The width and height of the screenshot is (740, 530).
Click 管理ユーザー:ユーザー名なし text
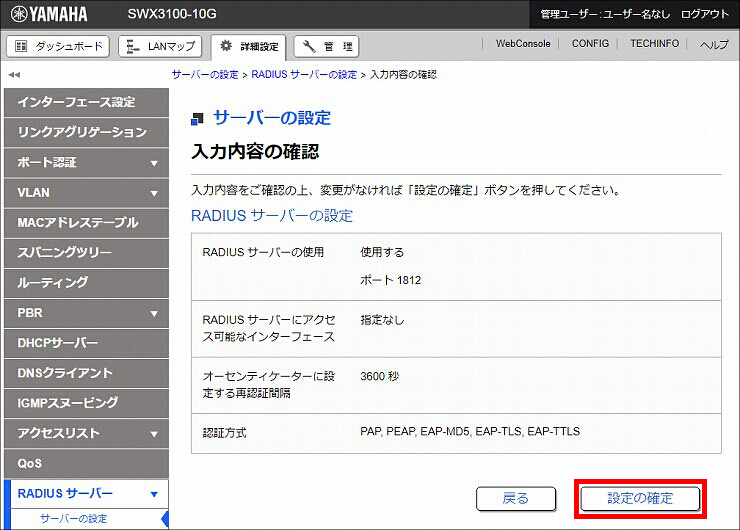605,14
